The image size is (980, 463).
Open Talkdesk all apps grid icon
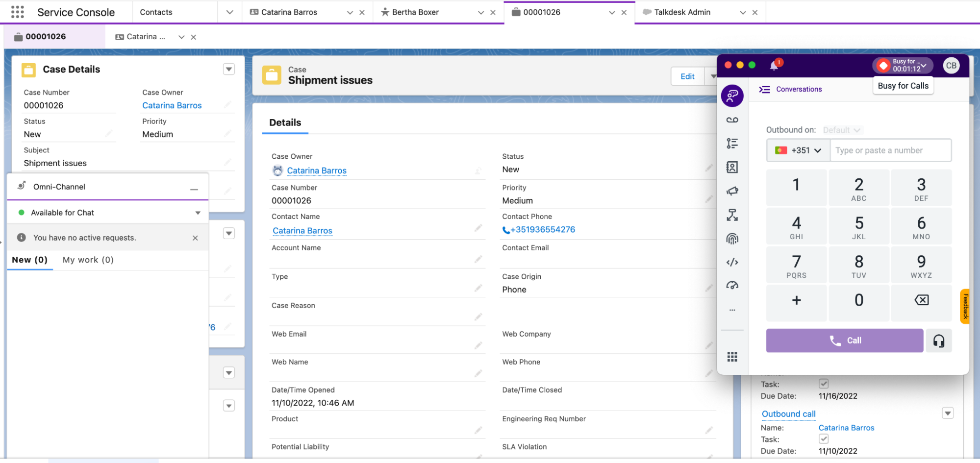[732, 357]
